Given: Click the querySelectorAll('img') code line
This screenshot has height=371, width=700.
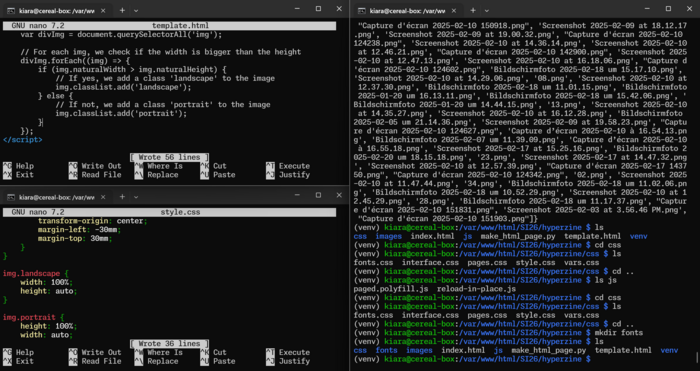Looking at the screenshot, I should point(121,35).
